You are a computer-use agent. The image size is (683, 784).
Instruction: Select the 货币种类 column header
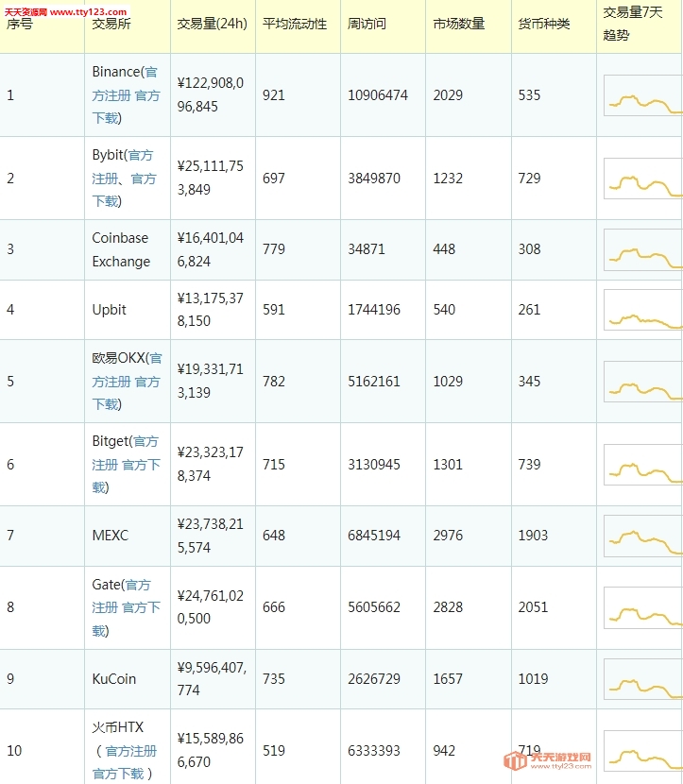coord(544,24)
